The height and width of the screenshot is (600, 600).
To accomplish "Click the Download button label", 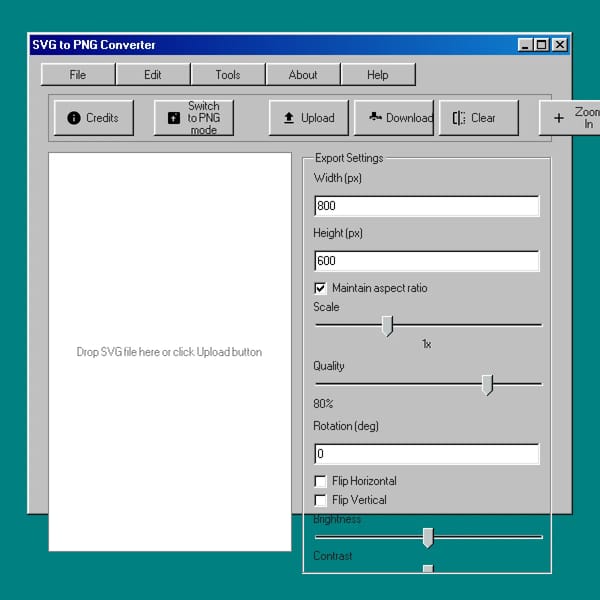I will click(x=409, y=118).
